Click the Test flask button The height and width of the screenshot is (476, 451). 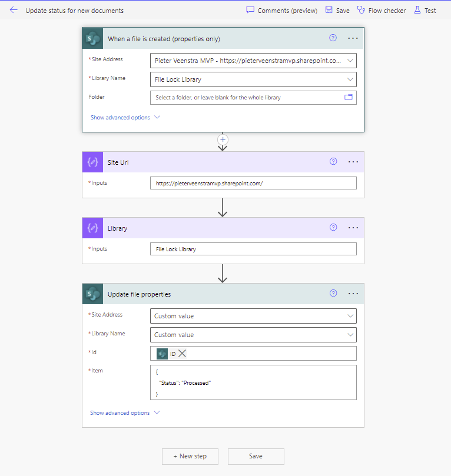point(425,11)
